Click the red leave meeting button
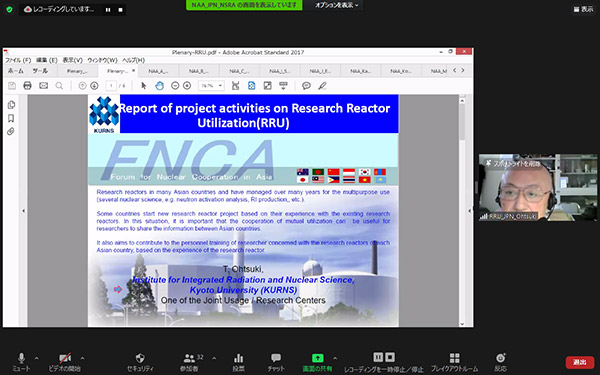Screen dimensions: 600x375 579,362
